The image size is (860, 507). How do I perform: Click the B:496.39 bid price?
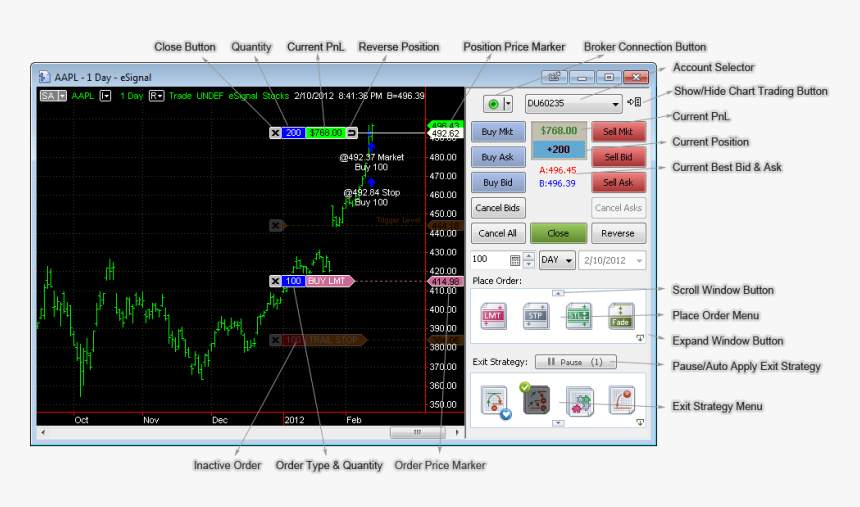(557, 184)
